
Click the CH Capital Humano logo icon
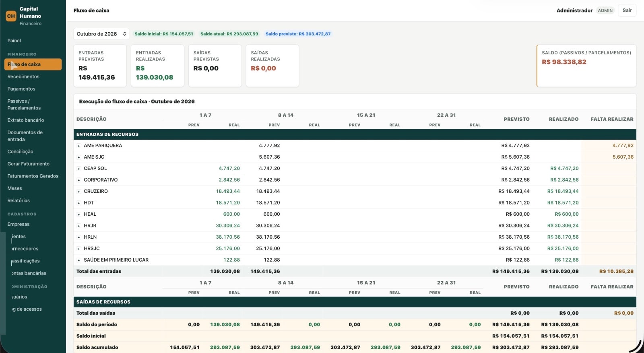11,16
